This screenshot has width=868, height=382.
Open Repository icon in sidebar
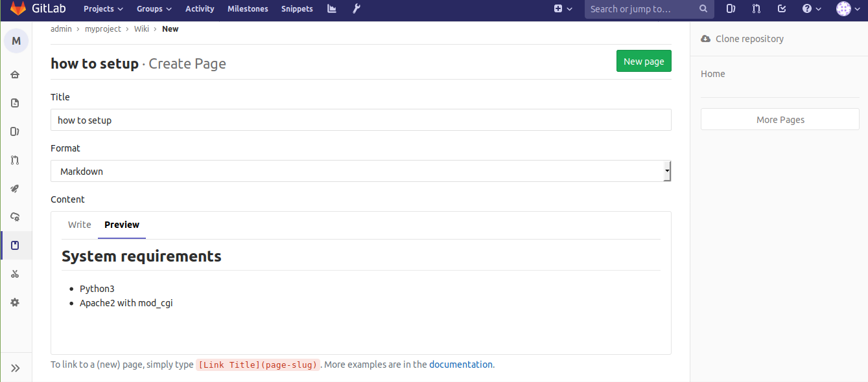coord(16,103)
